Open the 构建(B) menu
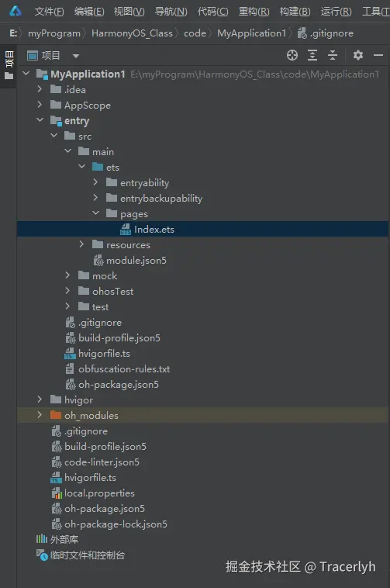 295,12
